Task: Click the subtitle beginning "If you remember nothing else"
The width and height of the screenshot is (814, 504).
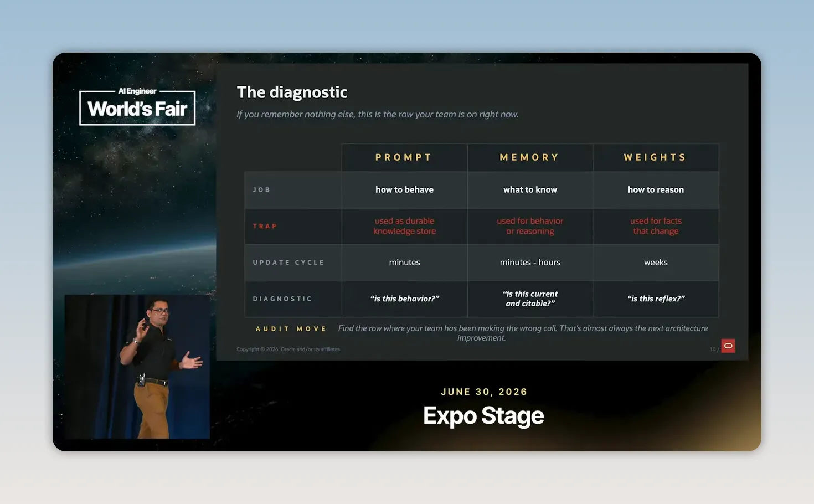Action: (x=378, y=115)
